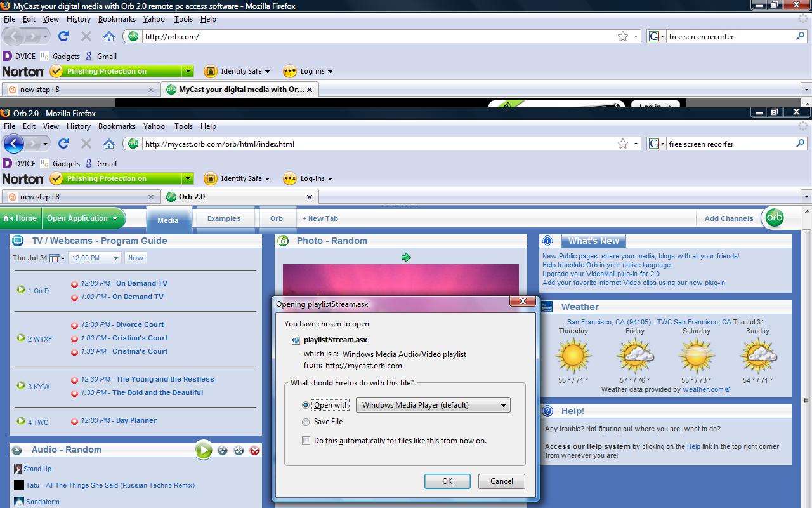Click the Add Channels link
The width and height of the screenshot is (812, 508).
click(729, 218)
